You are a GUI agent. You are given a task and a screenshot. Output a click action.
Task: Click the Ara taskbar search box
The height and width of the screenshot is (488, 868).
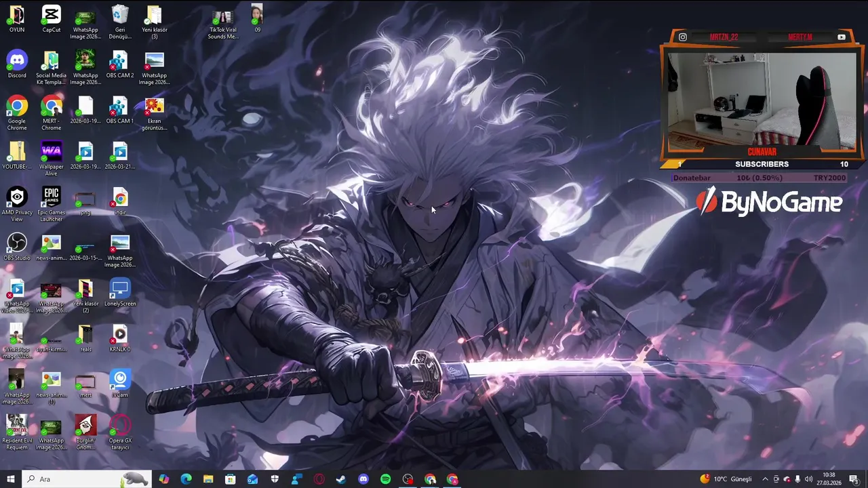coord(86,479)
